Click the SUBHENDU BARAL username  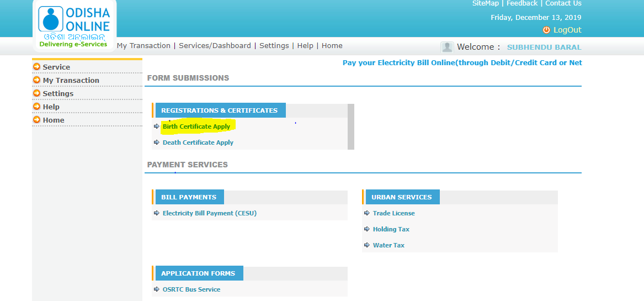pyautogui.click(x=544, y=47)
